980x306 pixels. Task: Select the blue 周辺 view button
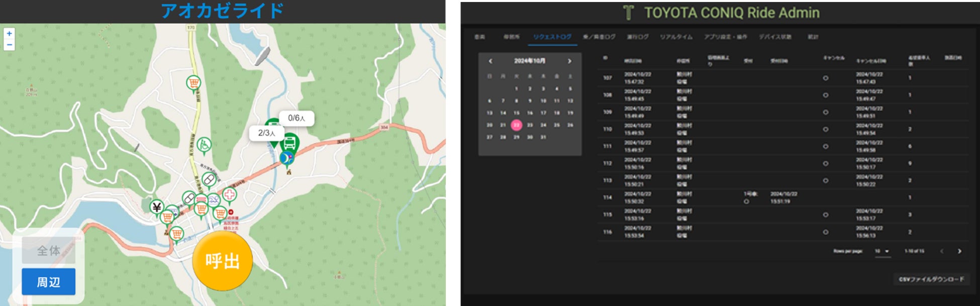click(x=49, y=282)
